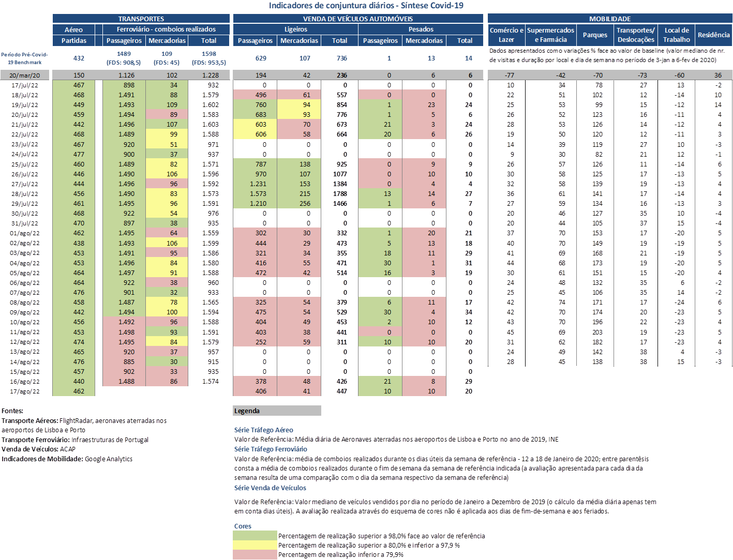Click the benchmark cell '1489 (FDS: 908,5)'
The width and height of the screenshot is (733, 560).
coord(124,58)
